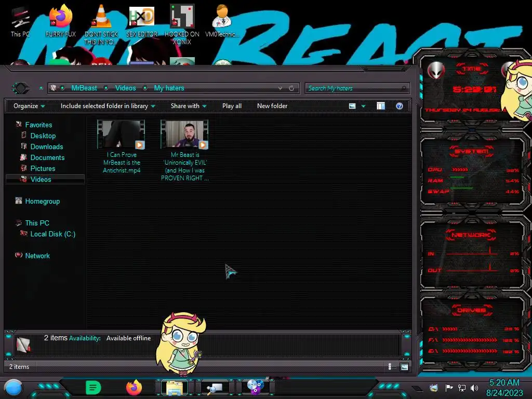Click MrBeast in the address breadcrumb
The width and height of the screenshot is (532, 399).
pos(84,88)
